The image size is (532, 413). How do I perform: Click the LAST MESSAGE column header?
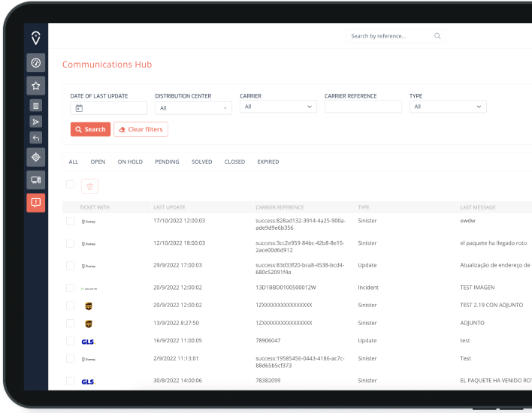pyautogui.click(x=478, y=207)
